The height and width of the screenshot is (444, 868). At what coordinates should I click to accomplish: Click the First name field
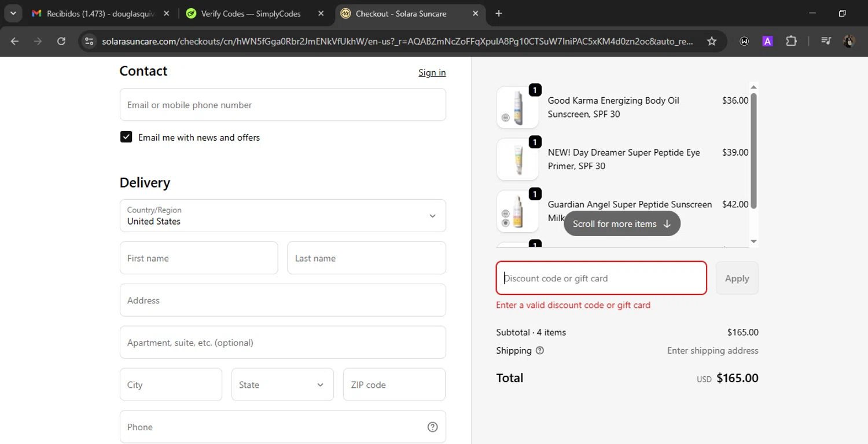[x=198, y=258]
